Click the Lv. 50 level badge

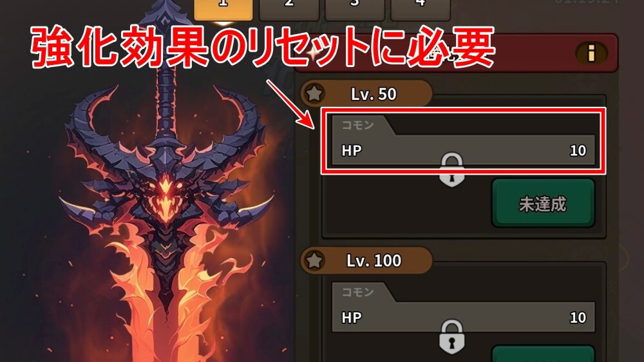point(366,94)
